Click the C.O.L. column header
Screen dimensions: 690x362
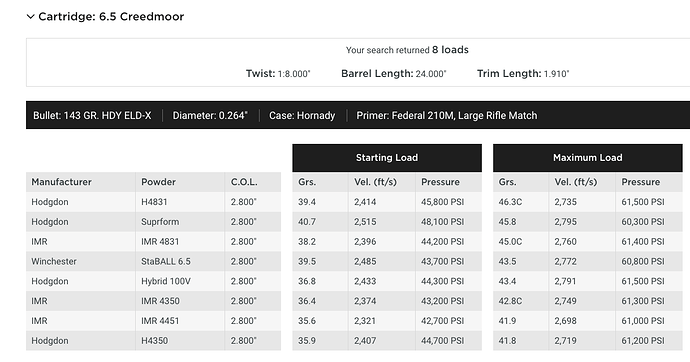[253, 182]
